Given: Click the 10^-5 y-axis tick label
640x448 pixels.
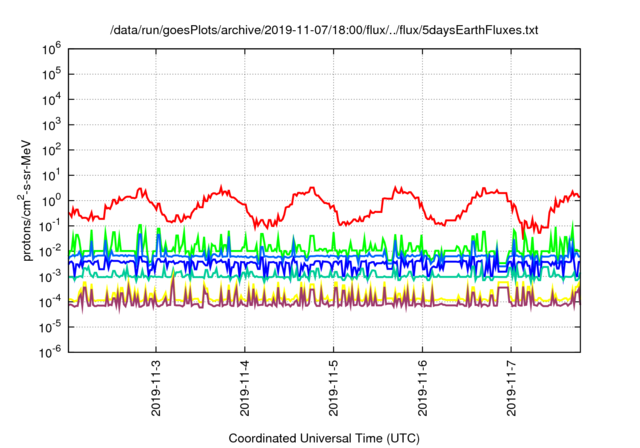Looking at the screenshot, I should pyautogui.click(x=51, y=328).
